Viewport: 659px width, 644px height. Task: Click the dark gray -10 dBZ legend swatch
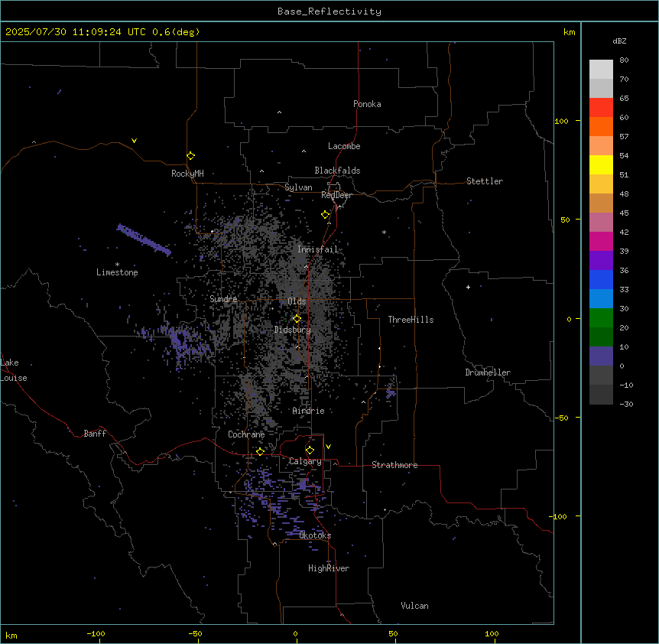(x=601, y=395)
